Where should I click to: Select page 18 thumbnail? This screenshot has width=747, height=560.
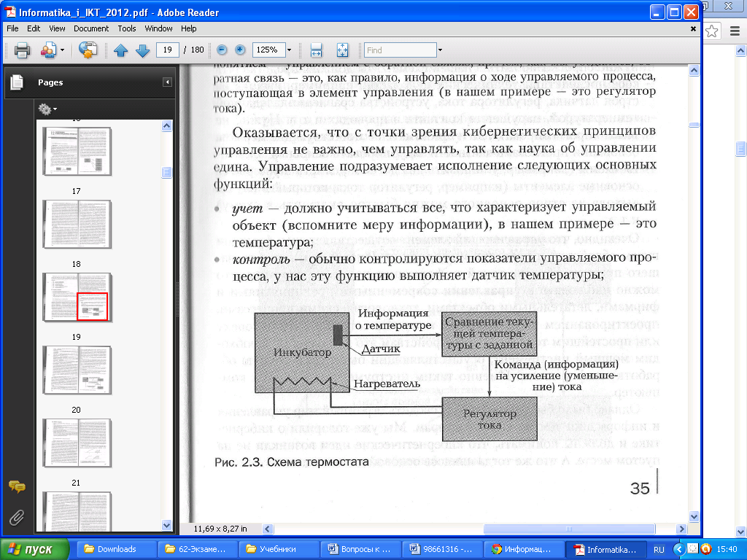tap(77, 225)
